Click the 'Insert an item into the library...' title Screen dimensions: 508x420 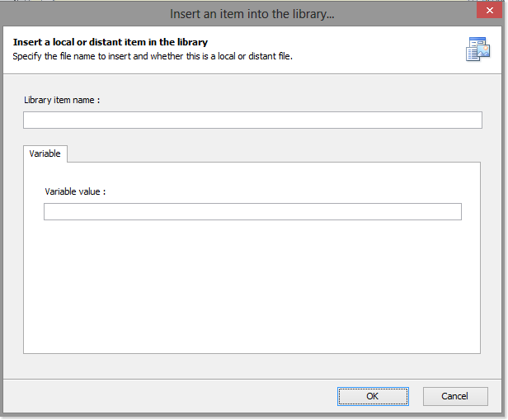[x=252, y=14]
